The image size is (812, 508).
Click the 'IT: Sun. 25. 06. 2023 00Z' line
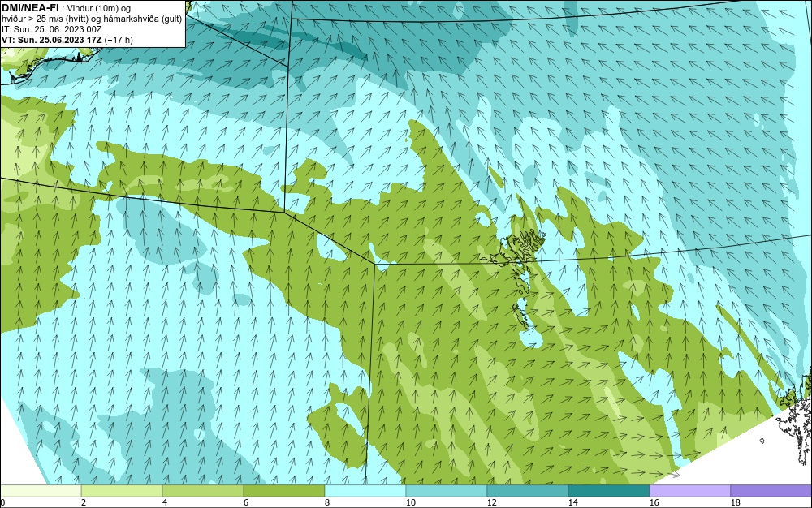point(52,29)
